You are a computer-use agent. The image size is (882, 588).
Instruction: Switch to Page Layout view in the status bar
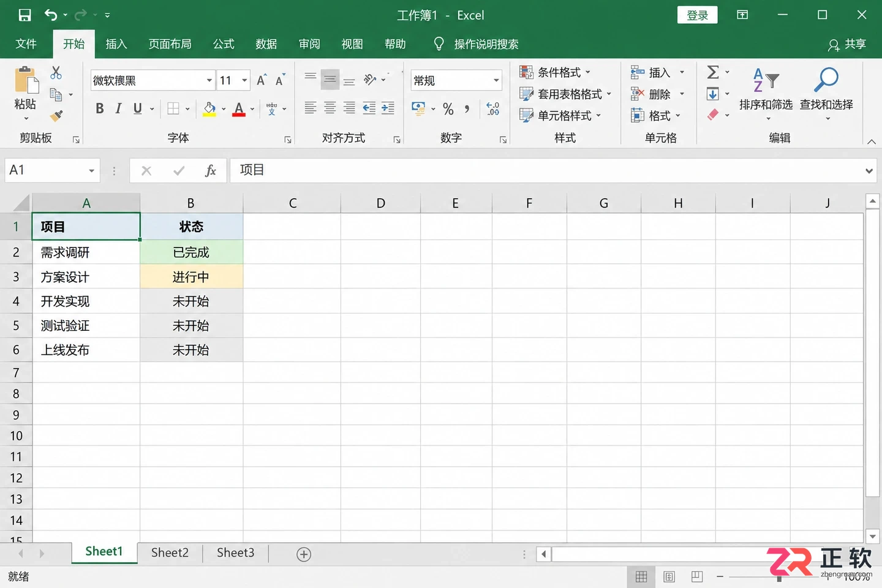click(669, 577)
